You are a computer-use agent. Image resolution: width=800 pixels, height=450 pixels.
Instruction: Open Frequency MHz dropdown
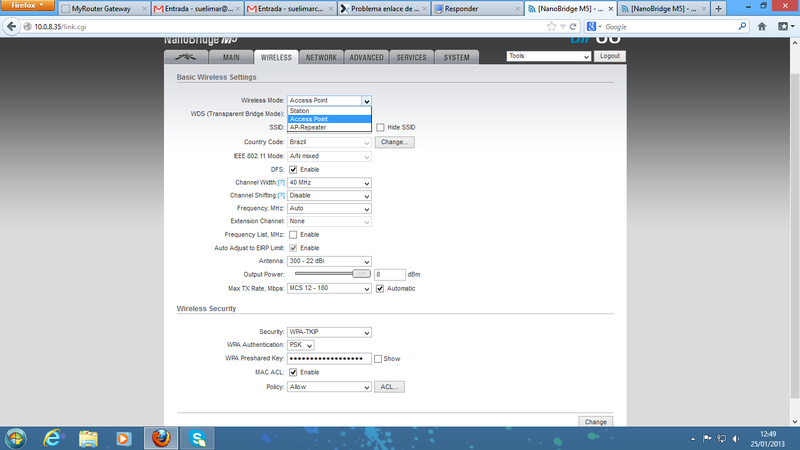(329, 209)
